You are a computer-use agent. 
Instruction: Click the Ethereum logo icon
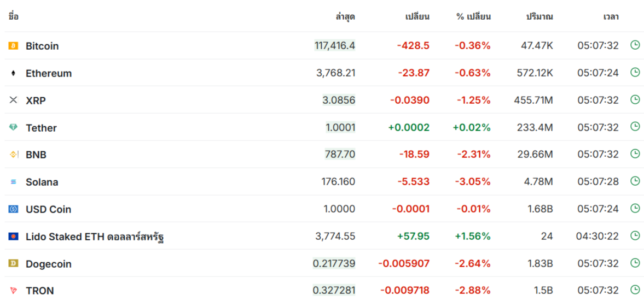(x=13, y=73)
